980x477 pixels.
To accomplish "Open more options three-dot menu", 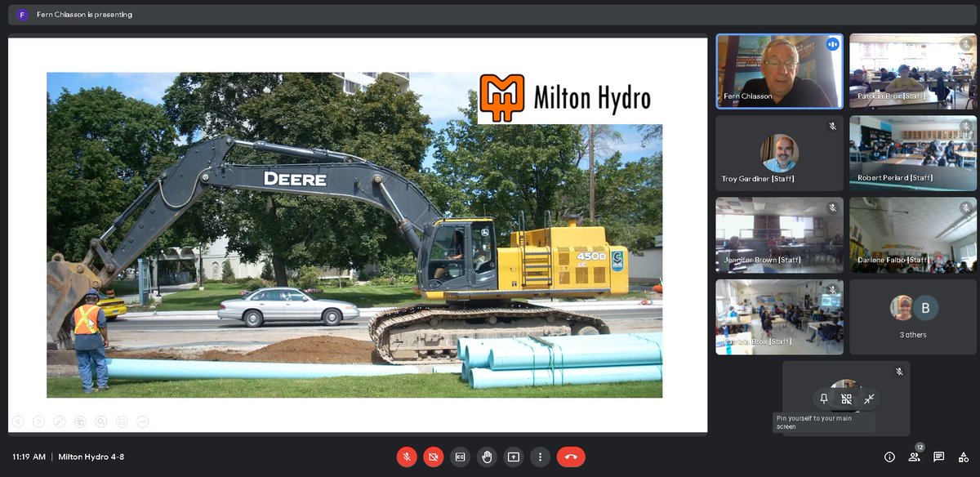I will click(540, 457).
